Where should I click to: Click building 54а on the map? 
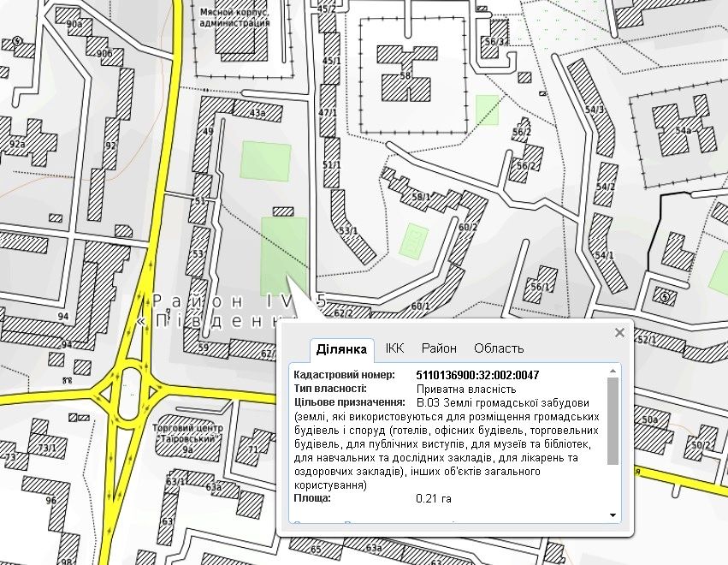(x=683, y=124)
